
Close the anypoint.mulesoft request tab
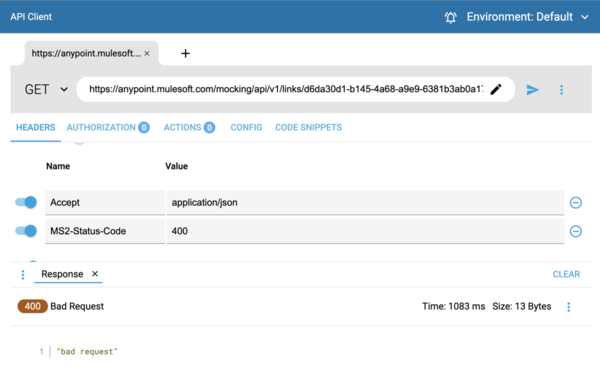[147, 54]
